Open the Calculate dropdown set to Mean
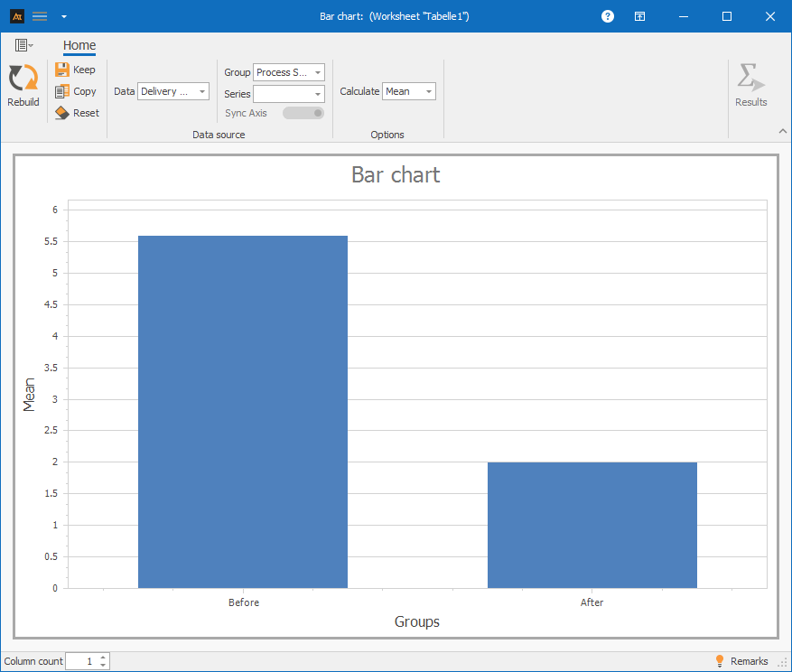 coord(408,91)
